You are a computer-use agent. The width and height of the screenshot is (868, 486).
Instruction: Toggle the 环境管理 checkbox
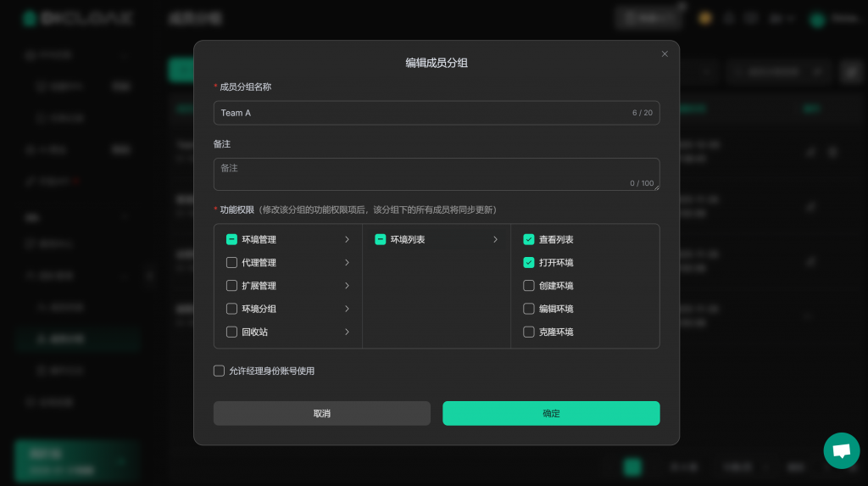point(231,240)
